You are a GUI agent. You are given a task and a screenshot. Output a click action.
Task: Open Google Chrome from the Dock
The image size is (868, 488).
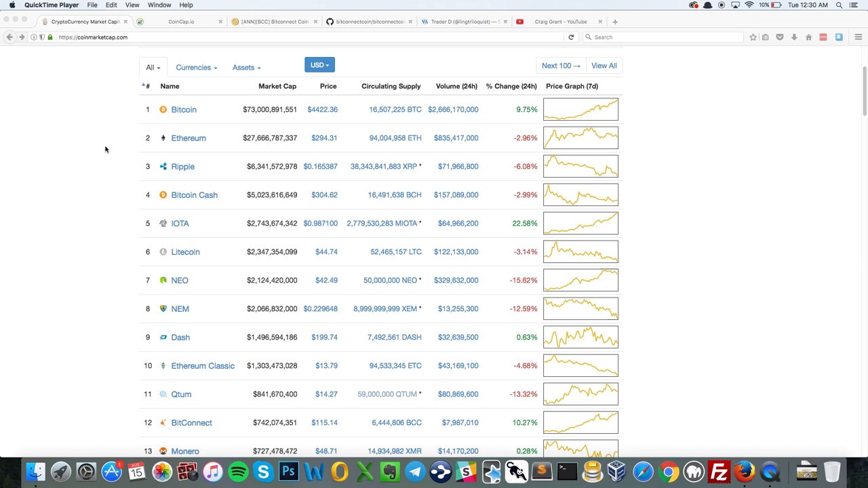(x=668, y=471)
